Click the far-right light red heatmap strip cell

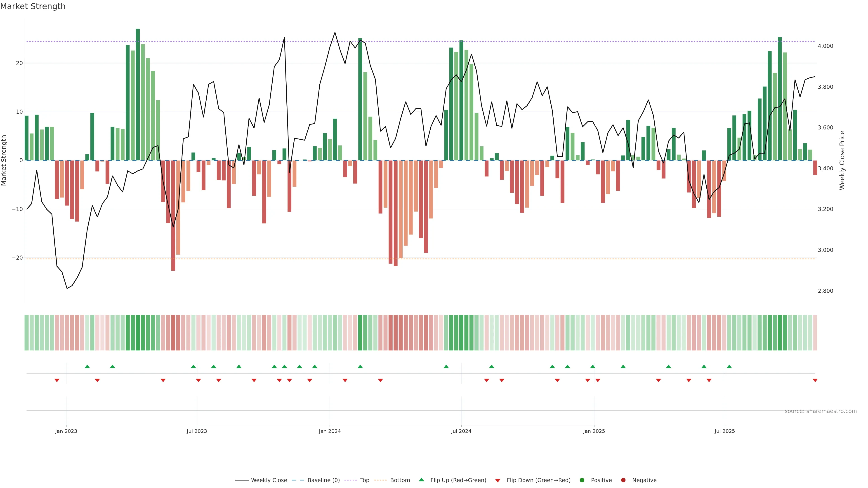tap(815, 333)
